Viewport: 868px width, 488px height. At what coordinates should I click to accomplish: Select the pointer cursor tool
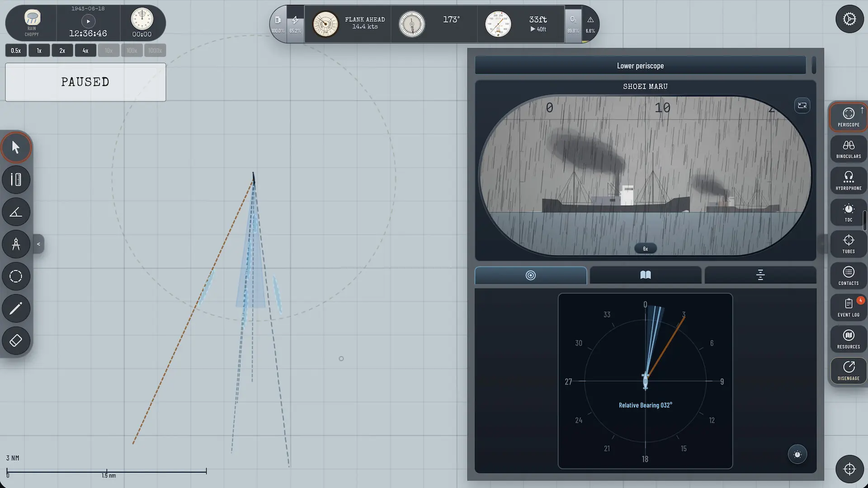pyautogui.click(x=16, y=147)
